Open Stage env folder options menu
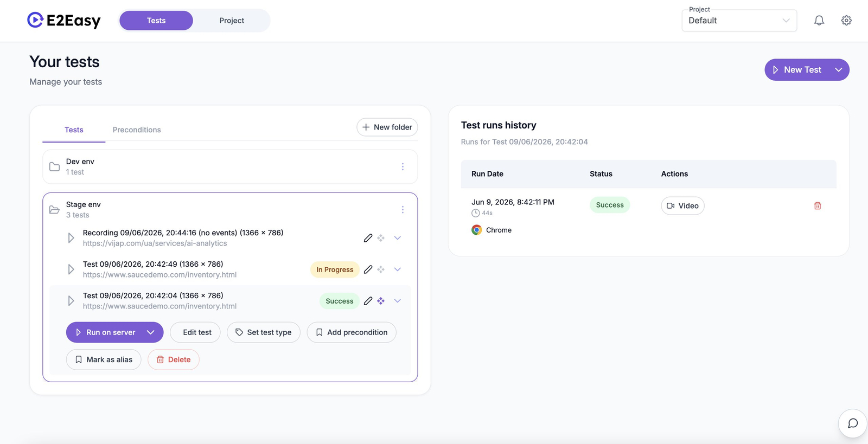Viewport: 868px width, 444px height. [403, 209]
